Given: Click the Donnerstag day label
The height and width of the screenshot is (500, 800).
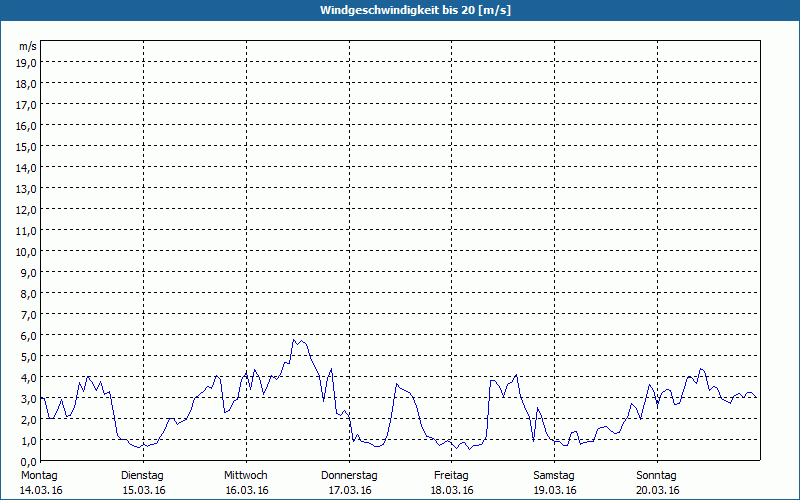Looking at the screenshot, I should [x=349, y=476].
